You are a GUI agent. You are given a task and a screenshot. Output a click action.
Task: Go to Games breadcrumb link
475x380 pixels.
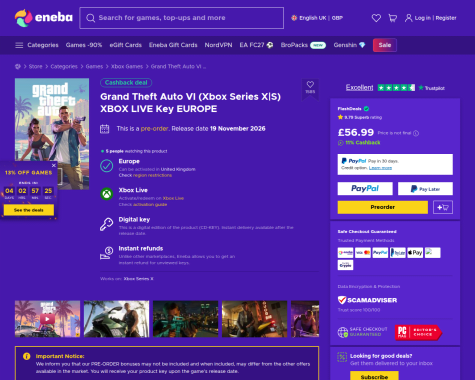pos(94,66)
